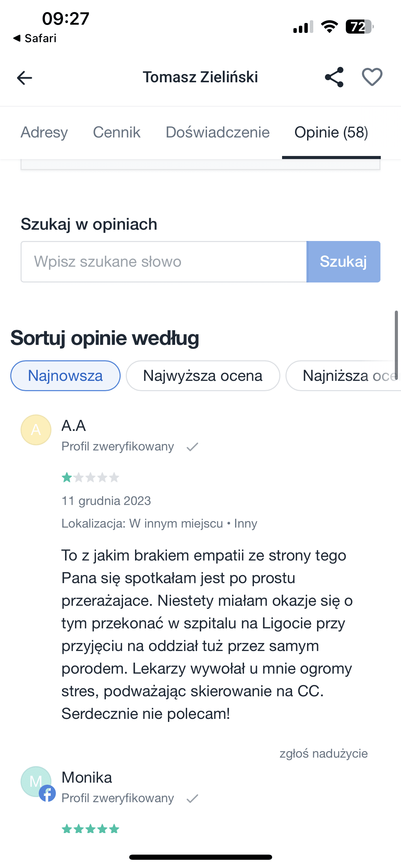401x868 pixels.
Task: Return to Safari via status bar link
Action: pos(35,38)
